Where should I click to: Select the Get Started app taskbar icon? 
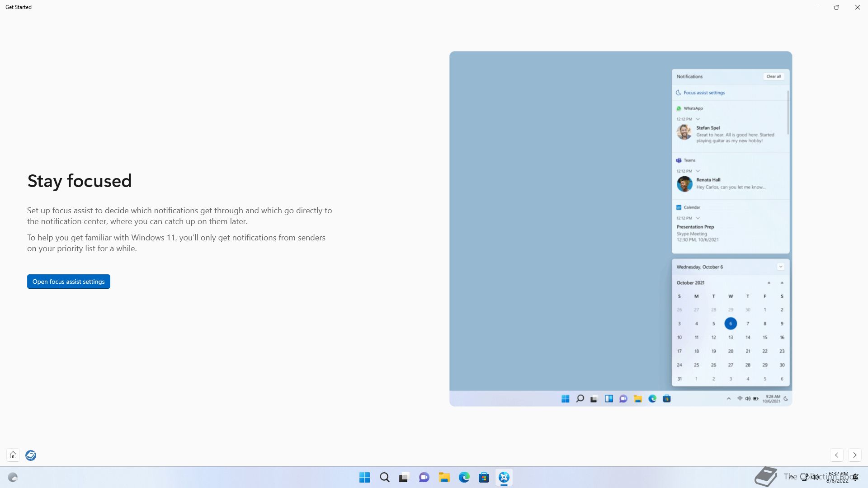pos(504,477)
